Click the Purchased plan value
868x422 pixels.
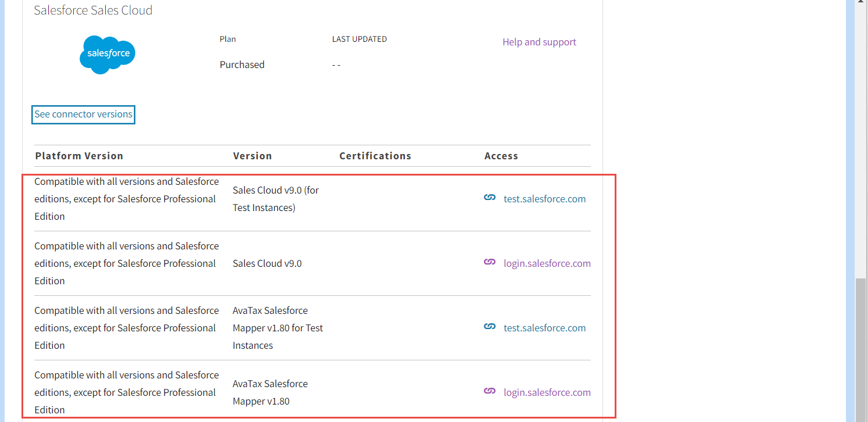pyautogui.click(x=242, y=65)
